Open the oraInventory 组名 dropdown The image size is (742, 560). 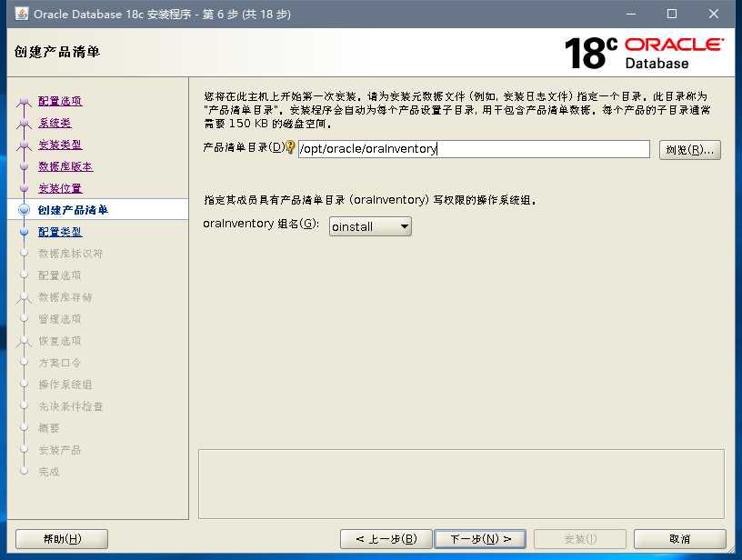[370, 226]
